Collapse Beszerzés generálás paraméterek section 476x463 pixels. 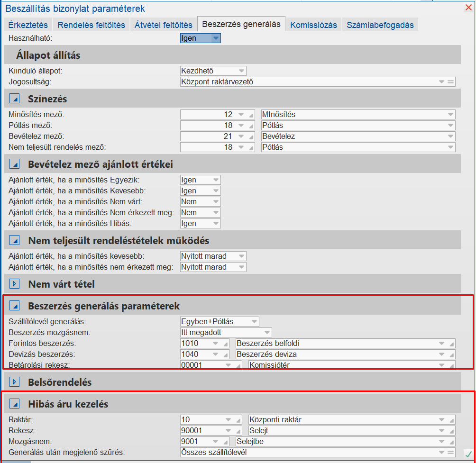15,306
